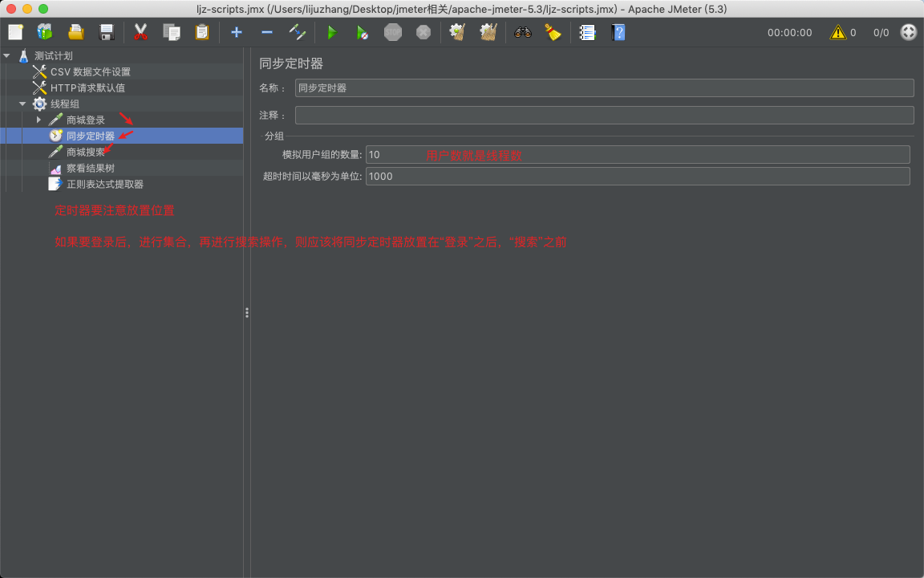Screen dimensions: 924x578
Task: Expand the 商城登录 sampler node
Action: point(38,120)
